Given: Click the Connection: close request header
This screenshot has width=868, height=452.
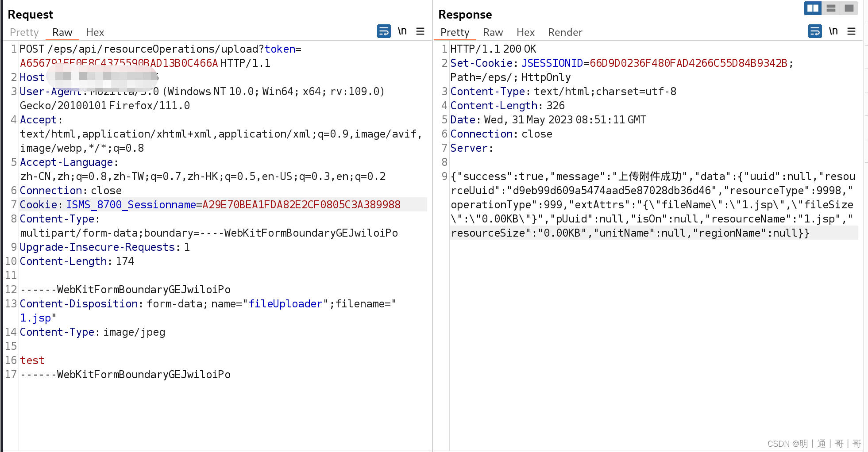Looking at the screenshot, I should 70,191.
